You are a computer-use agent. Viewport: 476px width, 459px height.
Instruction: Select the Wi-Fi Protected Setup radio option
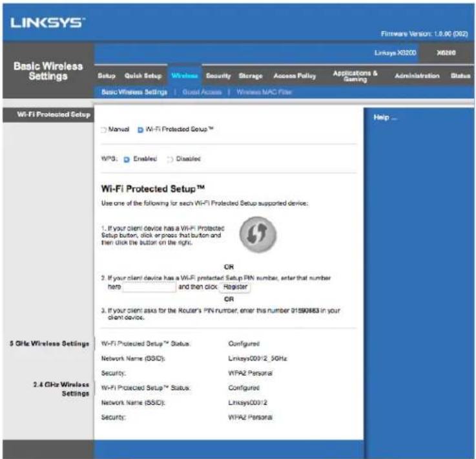140,130
